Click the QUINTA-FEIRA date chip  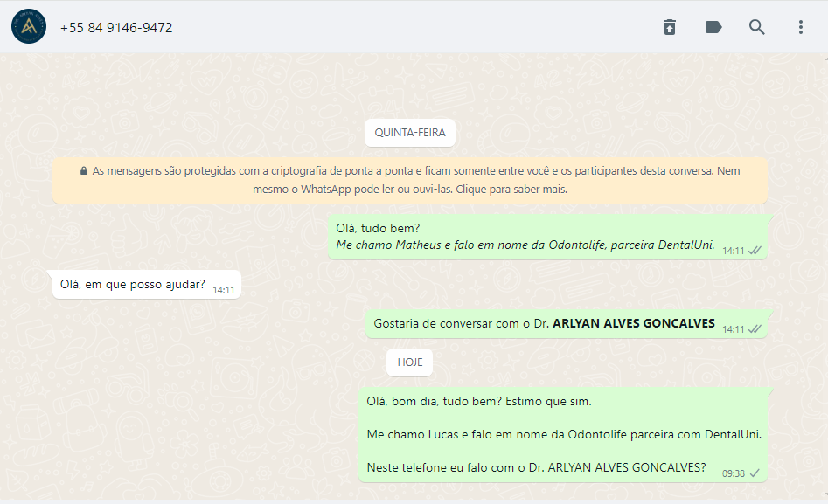pyautogui.click(x=410, y=133)
